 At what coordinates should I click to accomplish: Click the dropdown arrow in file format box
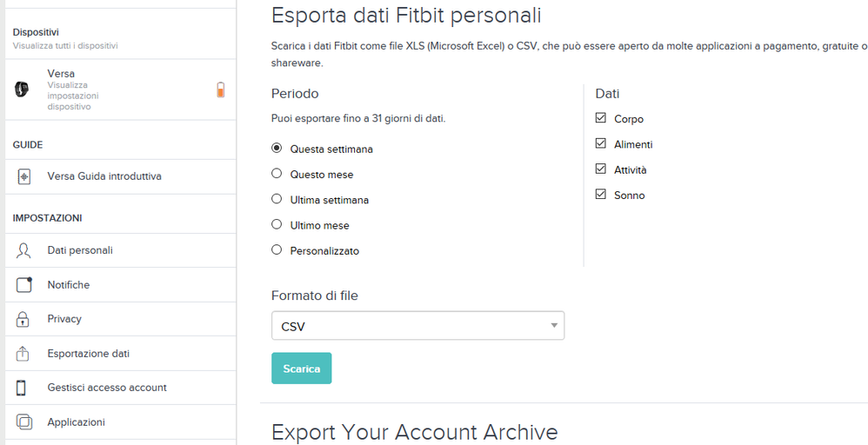pyautogui.click(x=553, y=325)
